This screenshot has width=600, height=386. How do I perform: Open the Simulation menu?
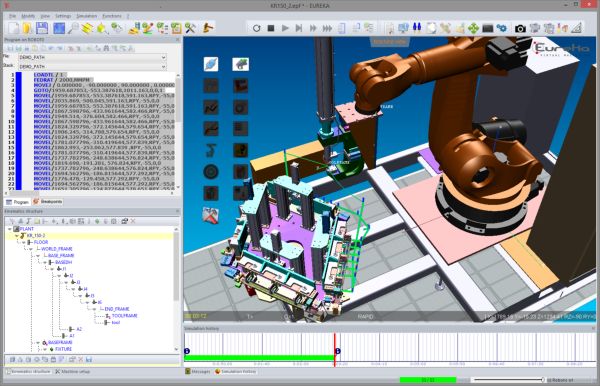click(x=86, y=16)
